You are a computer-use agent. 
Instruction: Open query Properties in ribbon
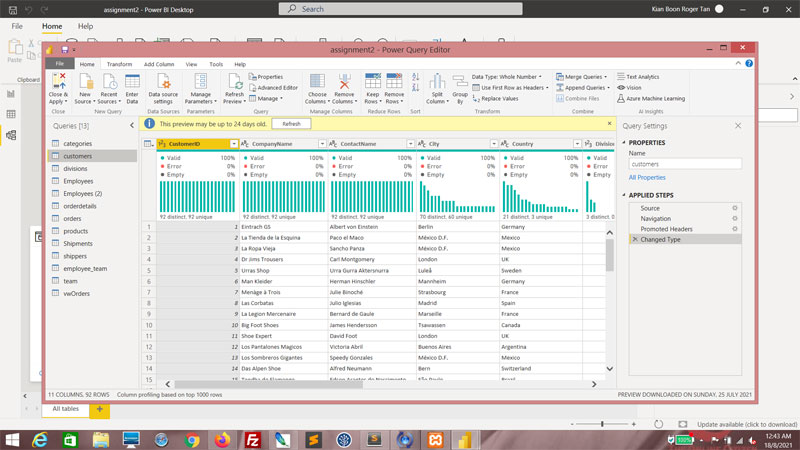[266, 77]
